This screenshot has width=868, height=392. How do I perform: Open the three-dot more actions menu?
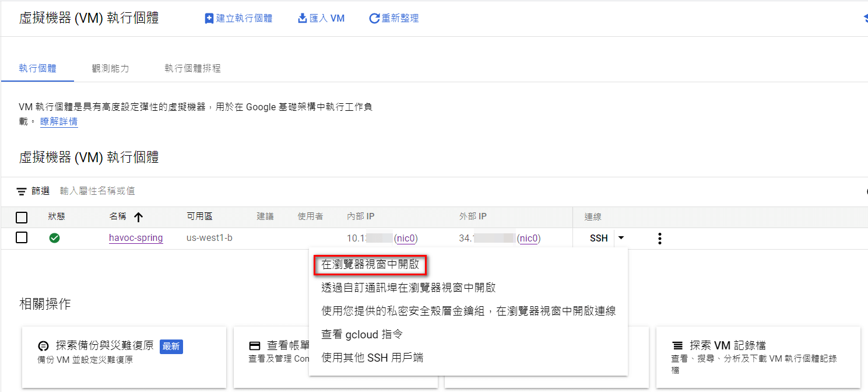click(x=660, y=238)
